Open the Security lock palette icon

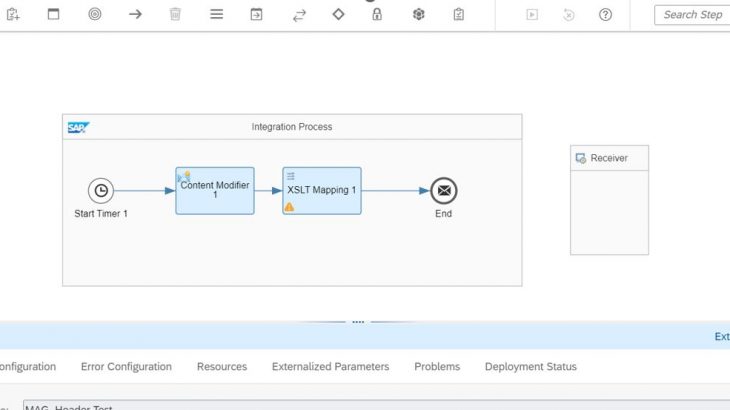click(377, 15)
